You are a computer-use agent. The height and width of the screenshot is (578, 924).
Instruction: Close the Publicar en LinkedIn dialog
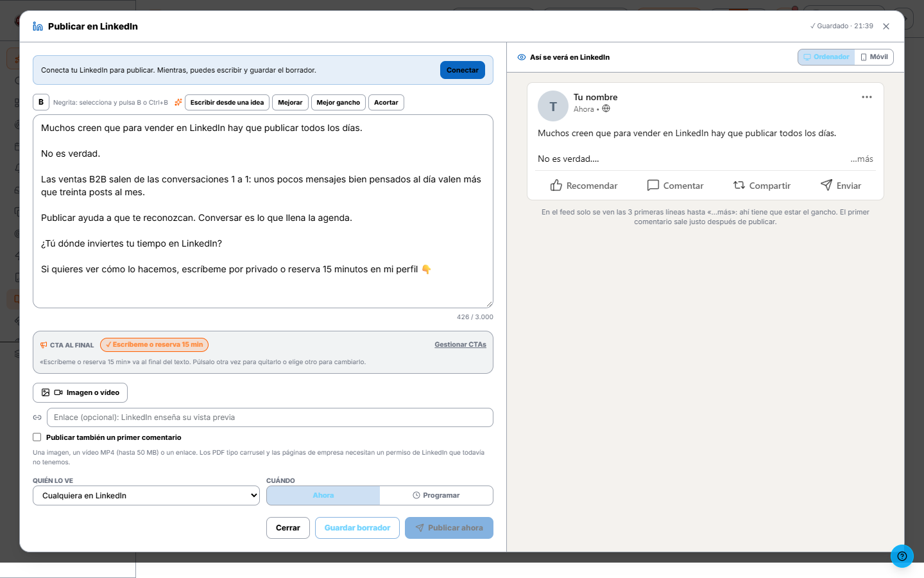tap(886, 26)
